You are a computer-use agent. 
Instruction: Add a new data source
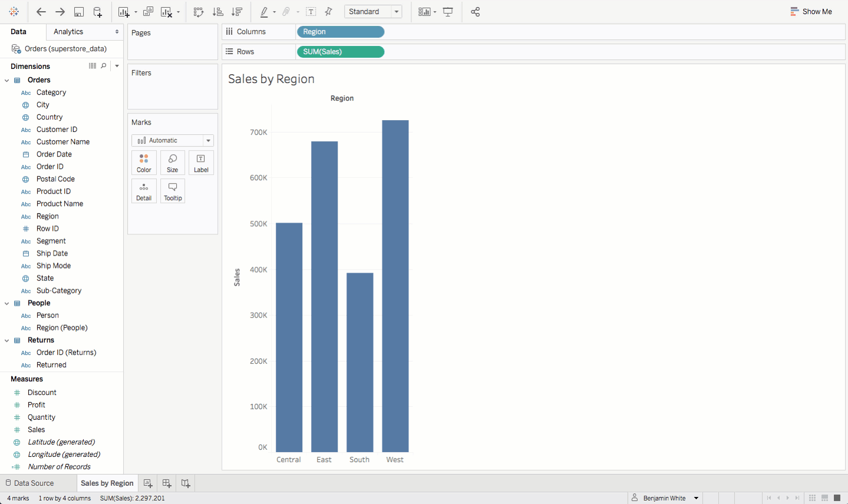98,12
